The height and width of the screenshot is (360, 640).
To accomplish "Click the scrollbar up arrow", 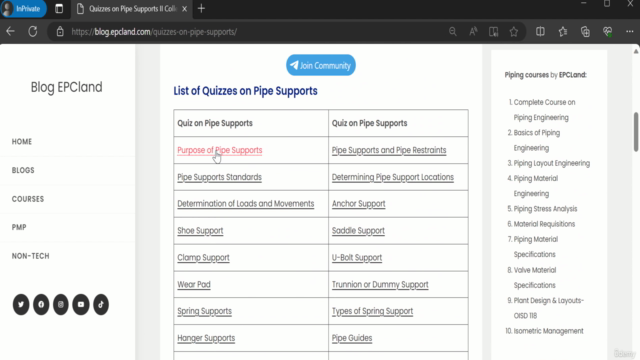I will tap(636, 51).
